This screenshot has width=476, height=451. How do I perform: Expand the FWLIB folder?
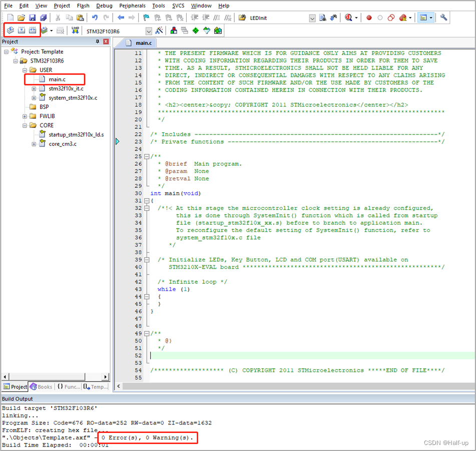[25, 116]
